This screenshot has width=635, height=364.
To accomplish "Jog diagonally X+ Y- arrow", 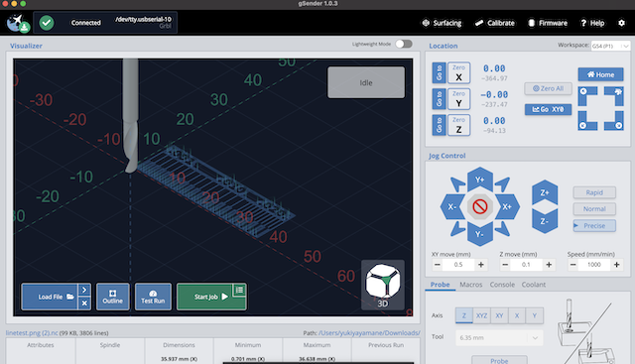I will [502, 229].
